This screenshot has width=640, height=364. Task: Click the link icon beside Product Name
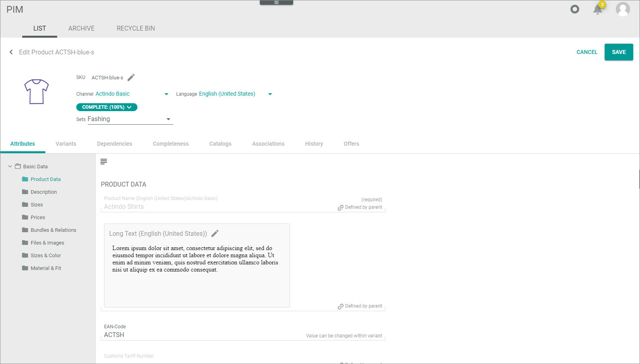tap(340, 208)
